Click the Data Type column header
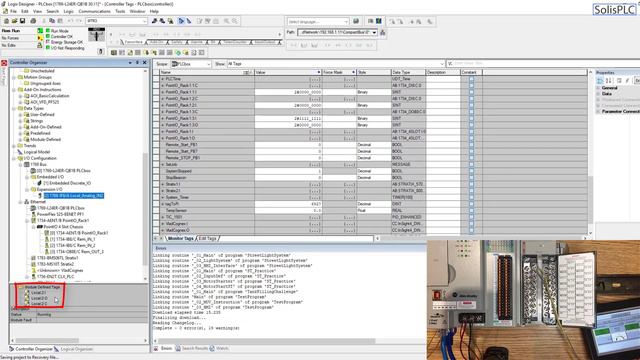This screenshot has width=640, height=360. pos(408,72)
